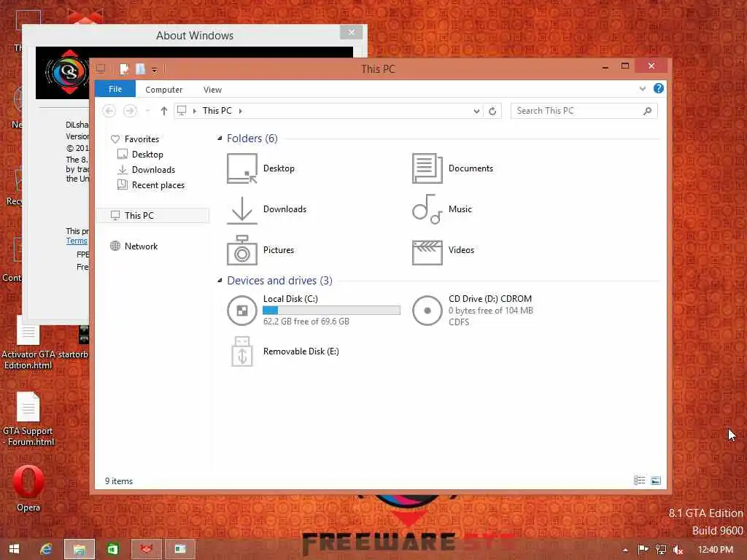
Task: Select Recent places in navigation pane
Action: pyautogui.click(x=158, y=184)
